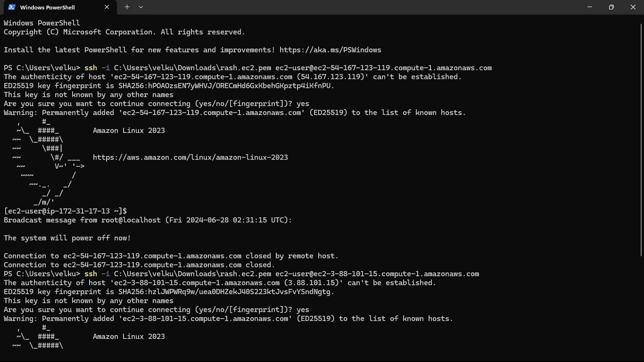The image size is (644, 362).
Task: Click "The system will power off now!" text
Action: [x=67, y=238]
